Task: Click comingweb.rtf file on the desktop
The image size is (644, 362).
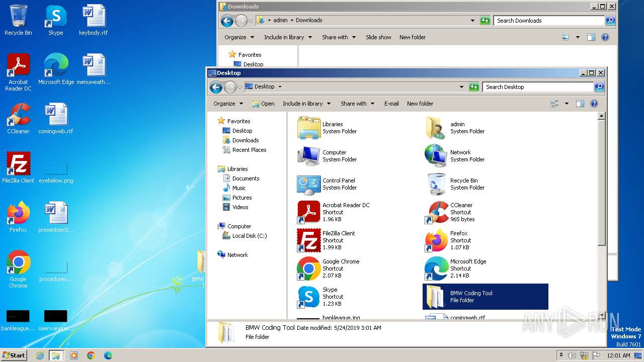Action: pos(56,119)
